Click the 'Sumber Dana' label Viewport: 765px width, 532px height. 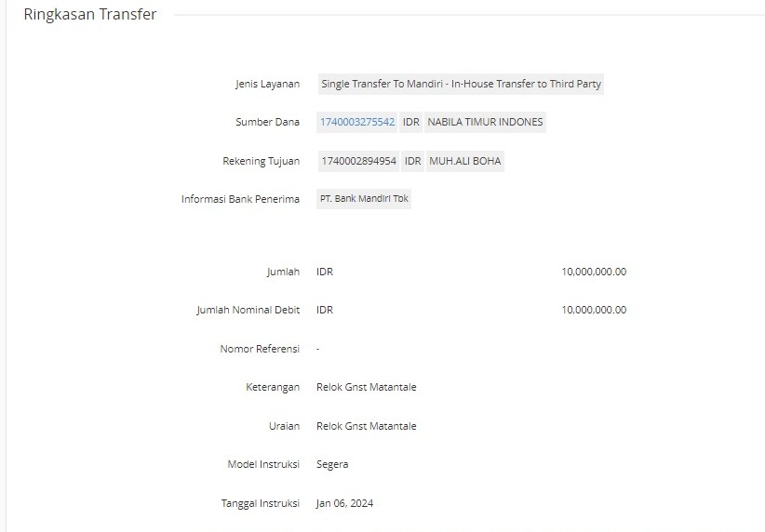point(267,122)
